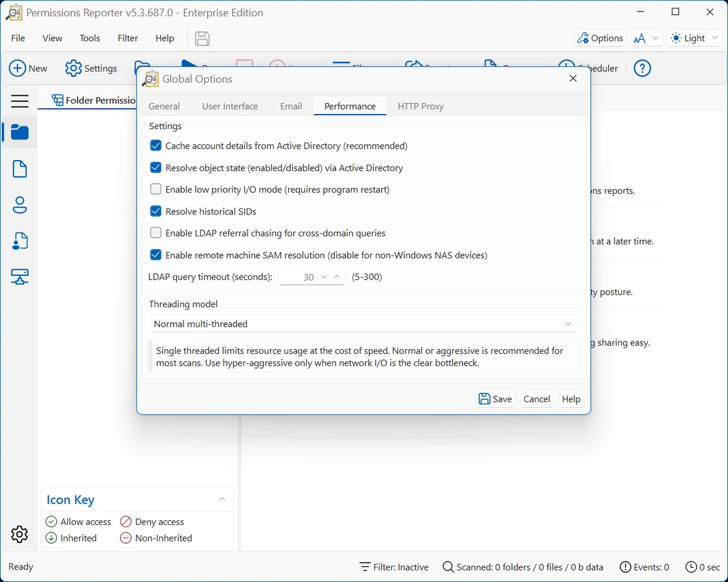
Task: Click the Inherited green arrow icon
Action: (52, 538)
